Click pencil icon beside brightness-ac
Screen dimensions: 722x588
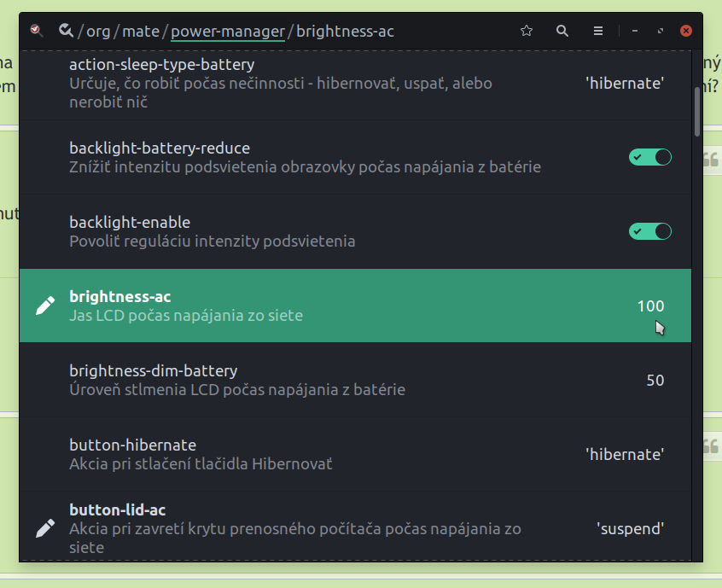44,306
